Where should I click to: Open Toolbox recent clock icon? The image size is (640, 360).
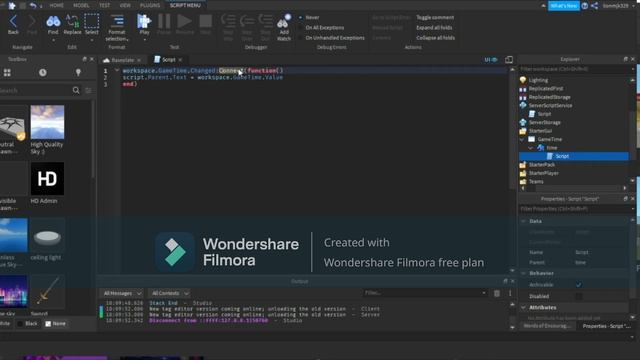(x=42, y=73)
